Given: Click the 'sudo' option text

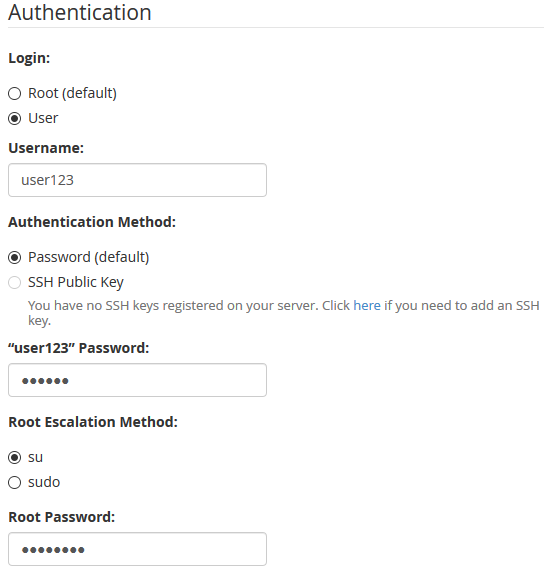Looking at the screenshot, I should point(44,482).
